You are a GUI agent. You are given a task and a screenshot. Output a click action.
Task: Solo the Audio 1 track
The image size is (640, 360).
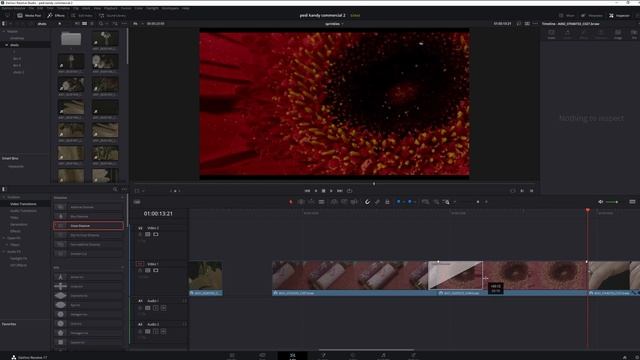click(156, 308)
